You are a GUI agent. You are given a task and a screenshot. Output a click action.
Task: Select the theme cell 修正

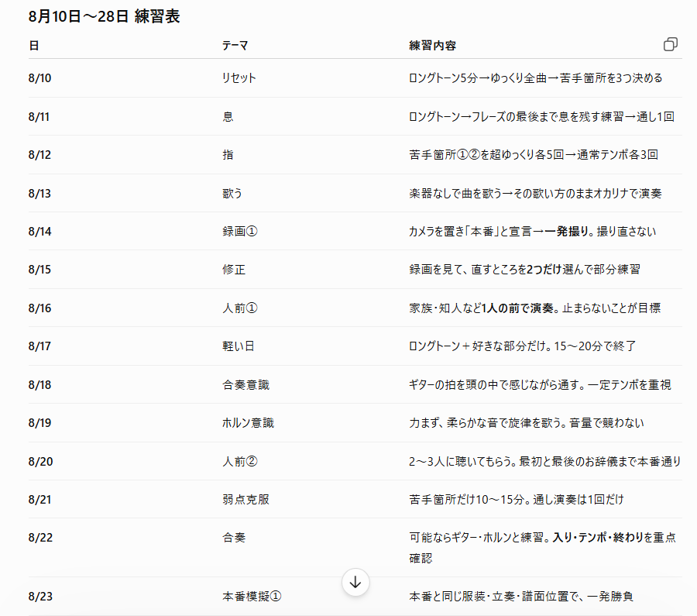(234, 270)
